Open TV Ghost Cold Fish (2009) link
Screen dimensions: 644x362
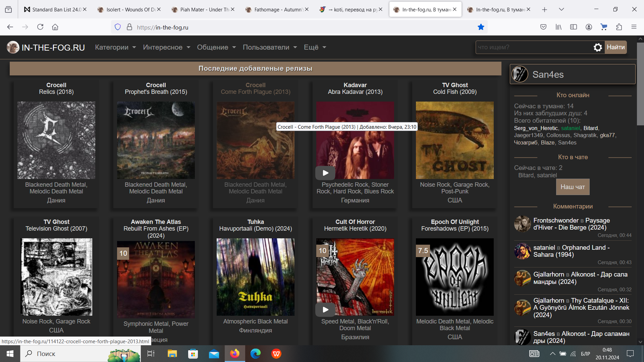coord(455,88)
